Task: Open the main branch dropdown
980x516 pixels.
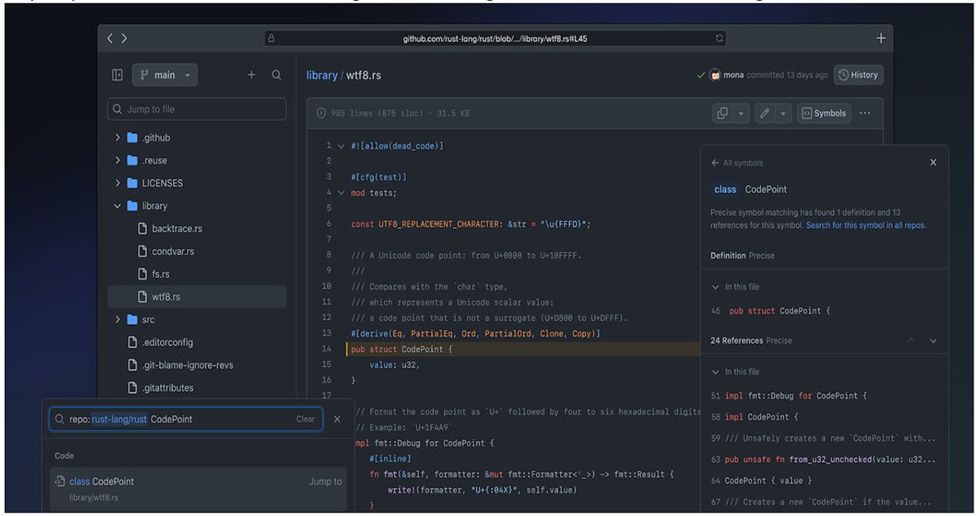Action: click(164, 74)
